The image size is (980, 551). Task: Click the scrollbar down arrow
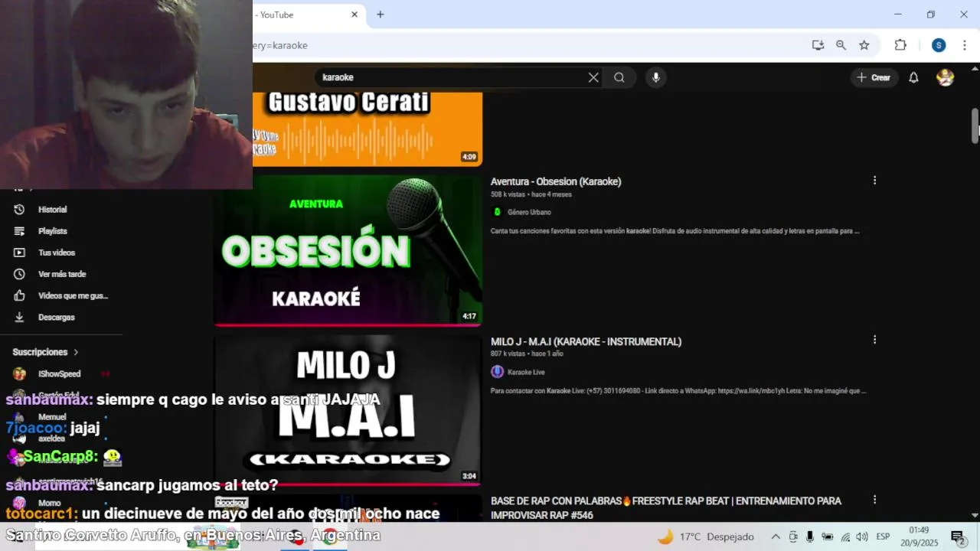(975, 516)
